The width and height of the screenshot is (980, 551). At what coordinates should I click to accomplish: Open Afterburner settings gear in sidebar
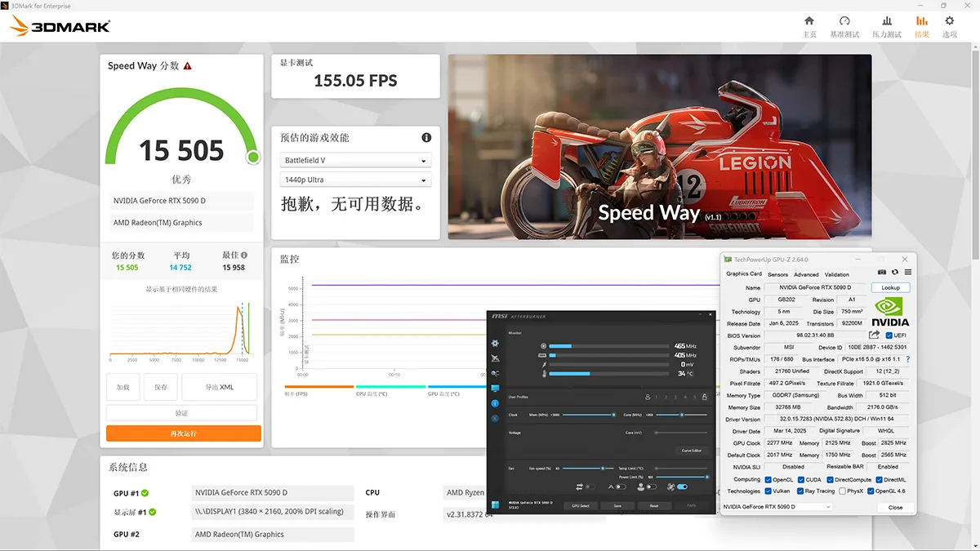pyautogui.click(x=495, y=344)
